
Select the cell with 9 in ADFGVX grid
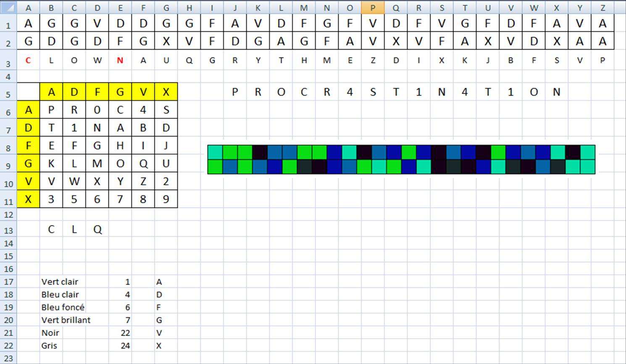click(166, 199)
